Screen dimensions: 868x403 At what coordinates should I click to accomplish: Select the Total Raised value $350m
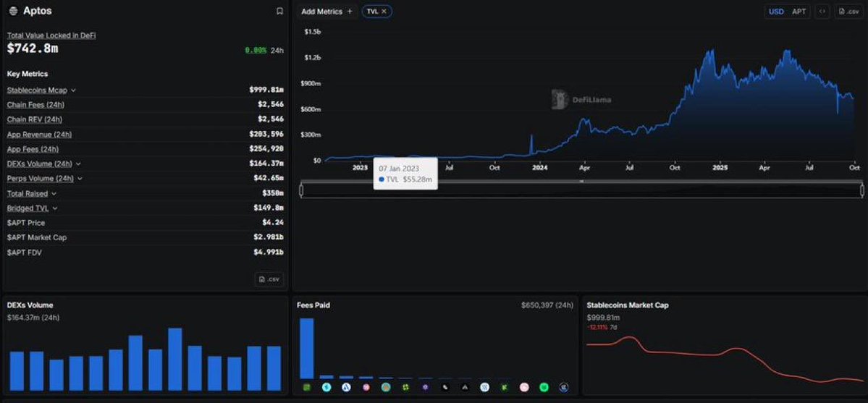[273, 193]
